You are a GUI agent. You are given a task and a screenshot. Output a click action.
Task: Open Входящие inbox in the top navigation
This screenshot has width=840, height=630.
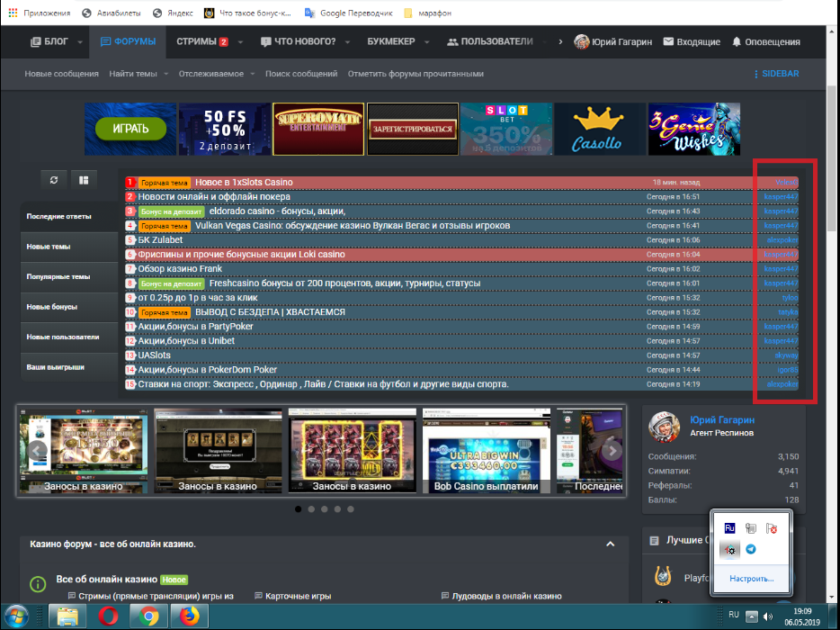coord(692,41)
